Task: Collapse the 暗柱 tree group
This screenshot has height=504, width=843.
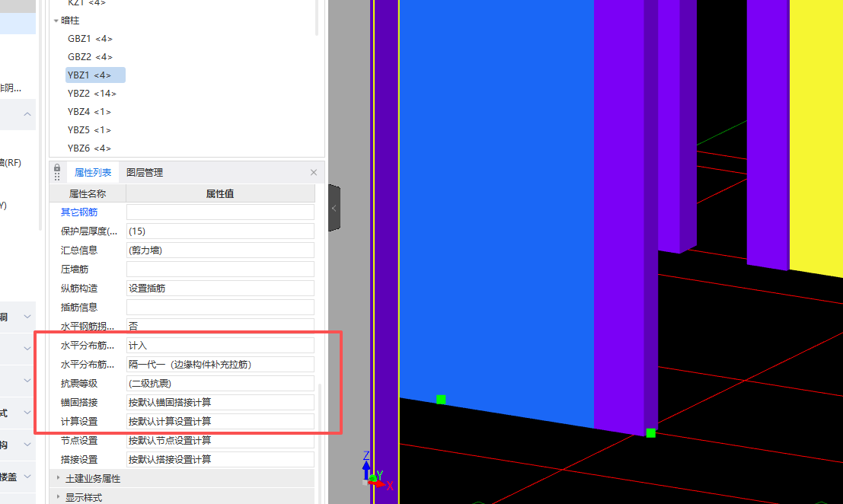Action: pyautogui.click(x=56, y=21)
